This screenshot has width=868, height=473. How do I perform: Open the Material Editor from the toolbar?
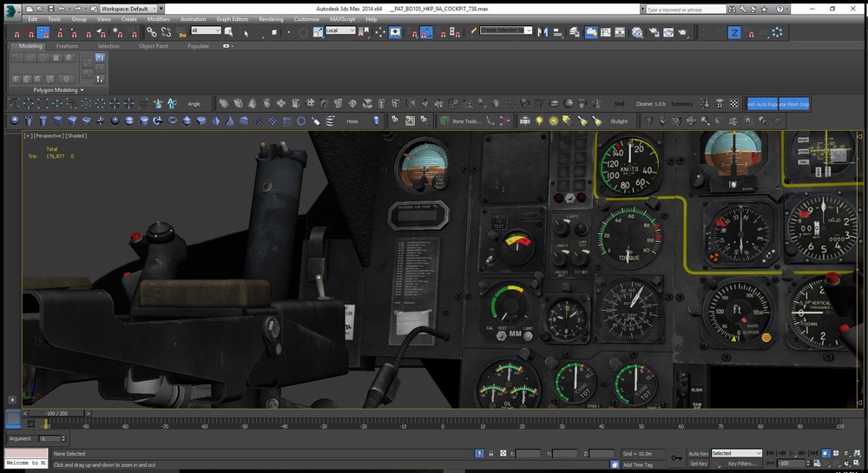(637, 32)
